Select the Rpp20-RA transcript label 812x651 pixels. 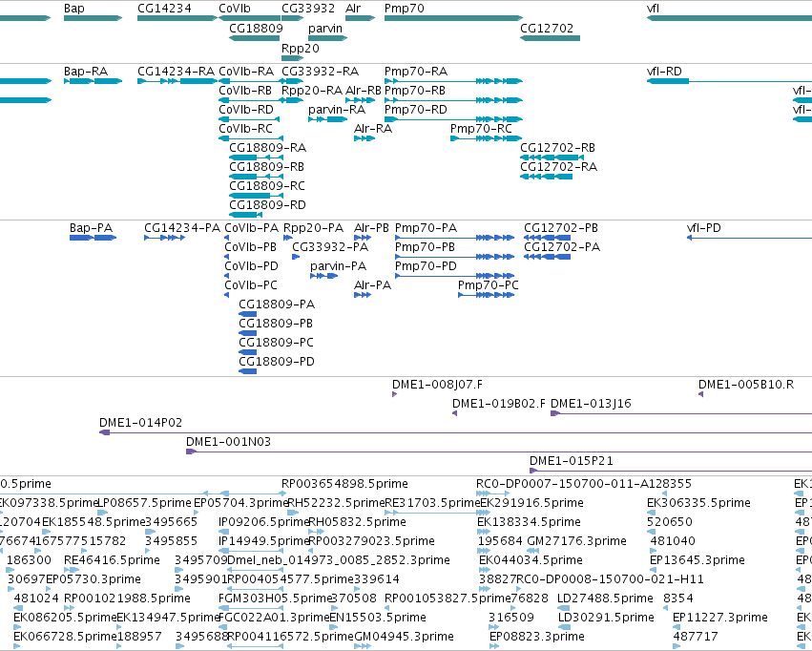click(312, 90)
